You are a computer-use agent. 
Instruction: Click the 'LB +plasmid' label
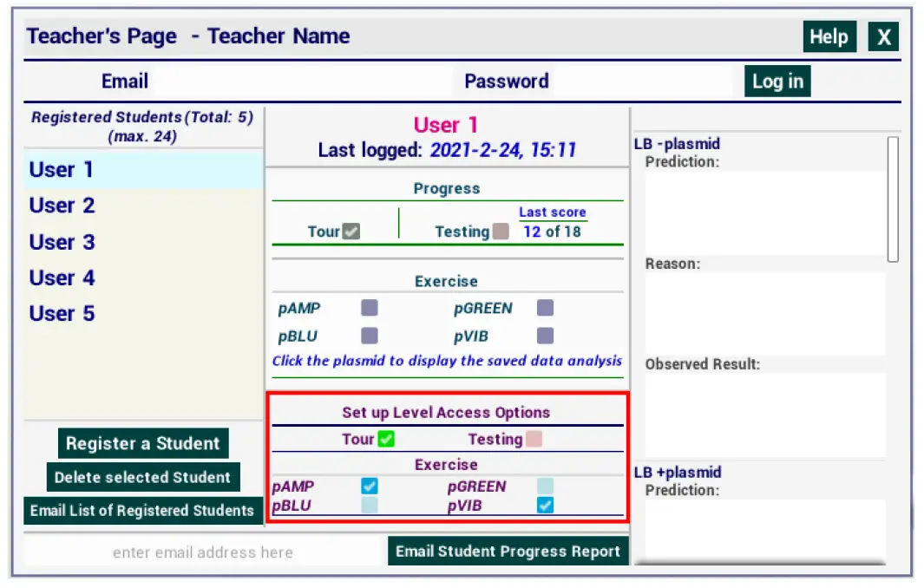tap(677, 473)
